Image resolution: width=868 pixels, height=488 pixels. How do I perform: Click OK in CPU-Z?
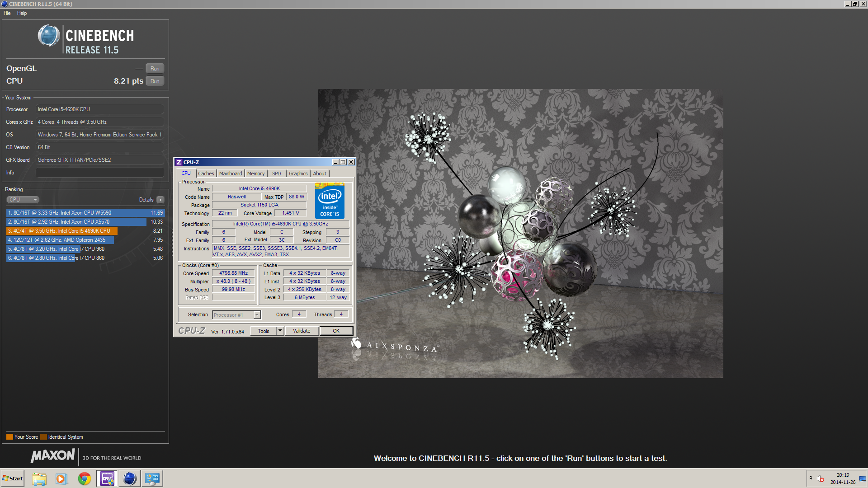(336, 331)
